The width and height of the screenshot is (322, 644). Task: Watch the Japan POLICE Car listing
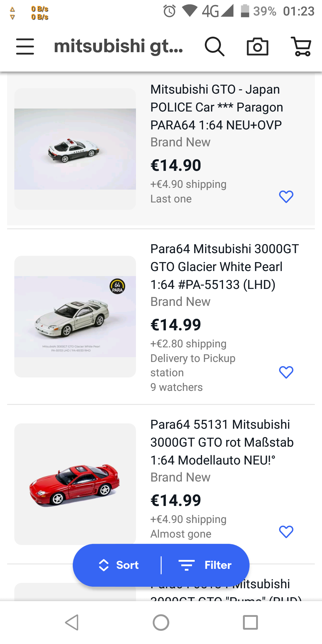click(x=286, y=197)
